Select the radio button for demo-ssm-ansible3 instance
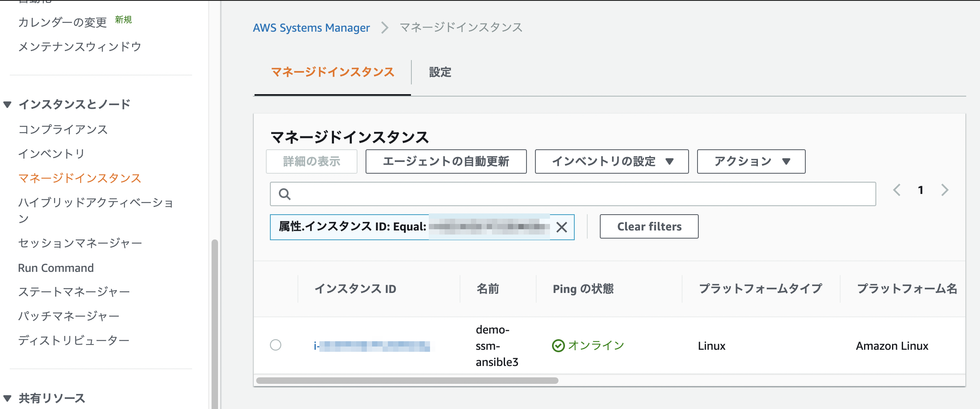 click(276, 346)
